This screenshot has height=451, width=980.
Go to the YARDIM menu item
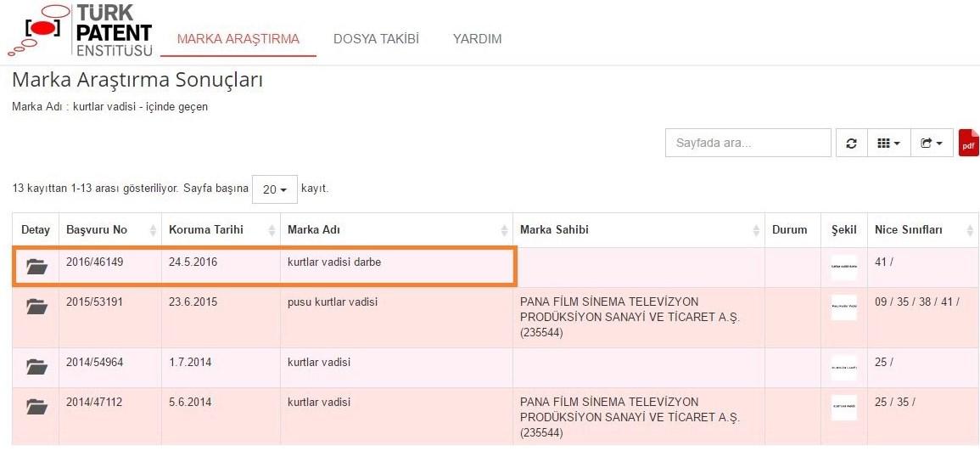(477, 39)
